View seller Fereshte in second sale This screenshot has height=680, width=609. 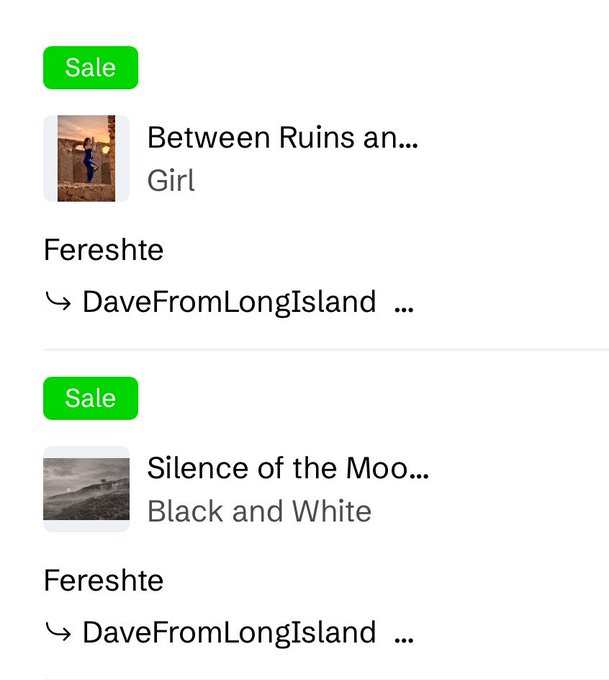tap(104, 581)
